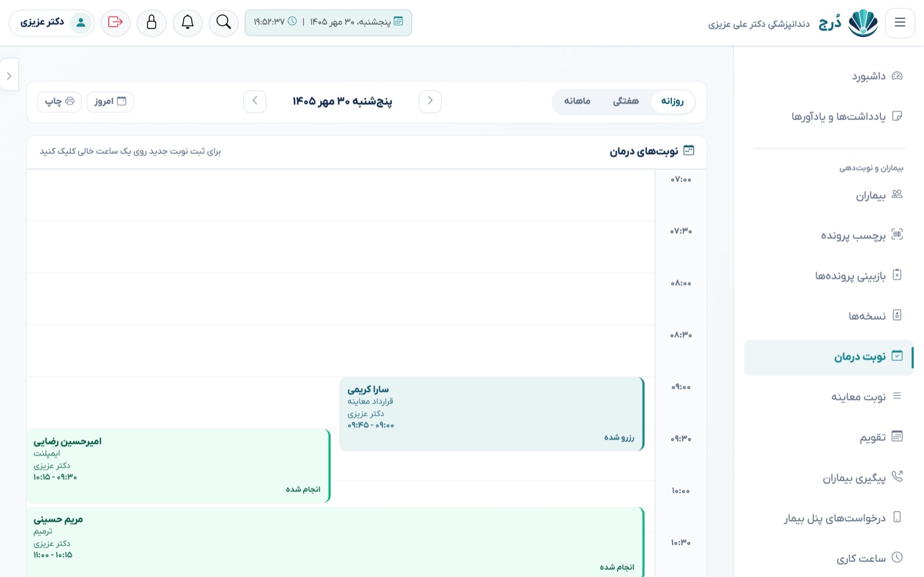The height and width of the screenshot is (577, 924).
Task: Click the امروز today button
Action: click(110, 102)
